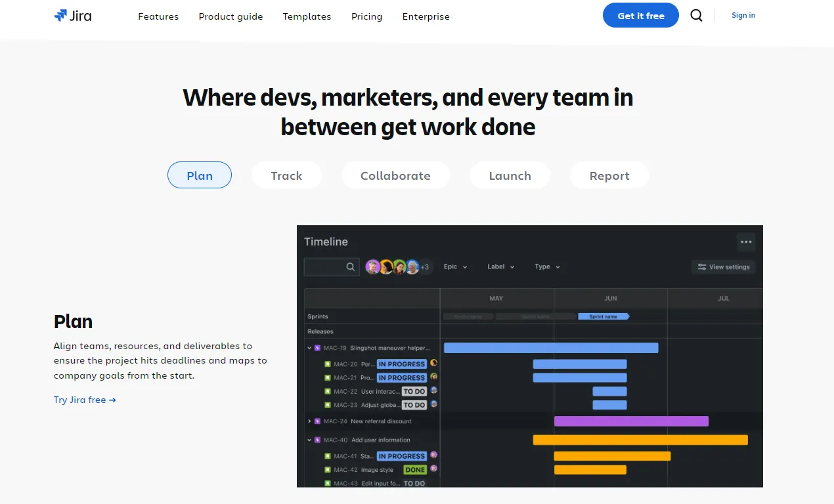Click MAC-40 Add user information text

point(367,440)
